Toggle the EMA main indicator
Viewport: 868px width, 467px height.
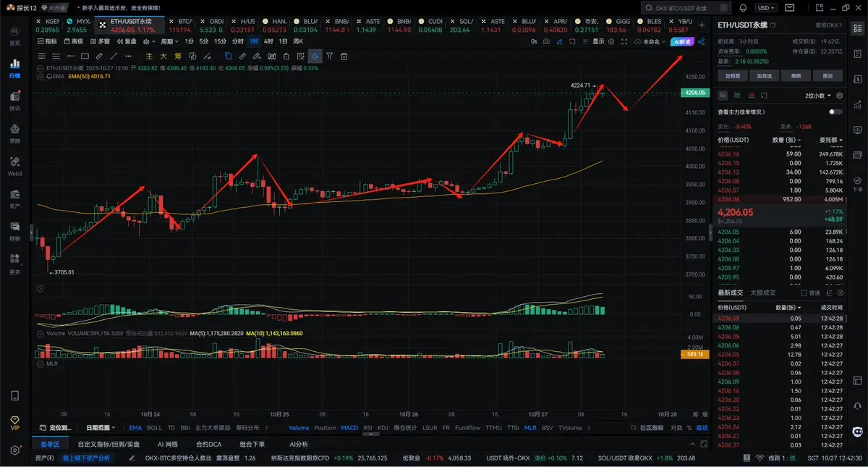click(x=135, y=428)
